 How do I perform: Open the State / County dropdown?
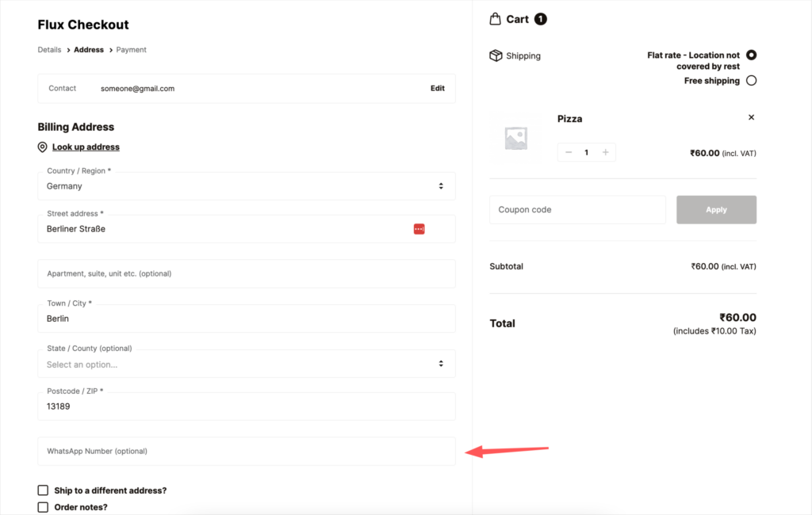click(x=246, y=364)
